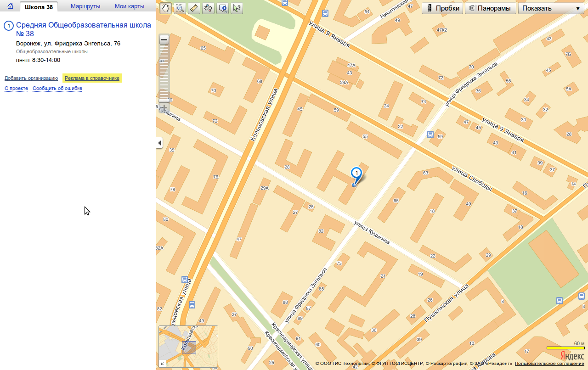Viewport: 588px width, 370px height.
Task: Toggle the Панорамы panoramas layer
Action: [x=491, y=8]
